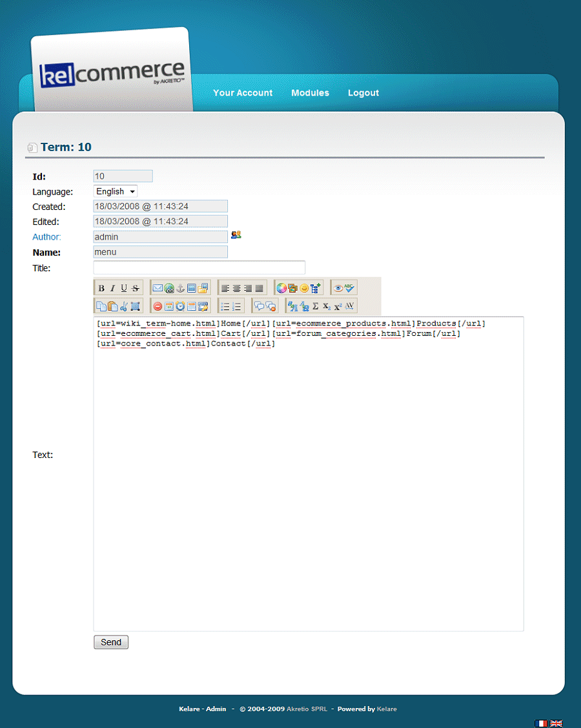
Task: Click the scissors cut icon
Action: [124, 306]
